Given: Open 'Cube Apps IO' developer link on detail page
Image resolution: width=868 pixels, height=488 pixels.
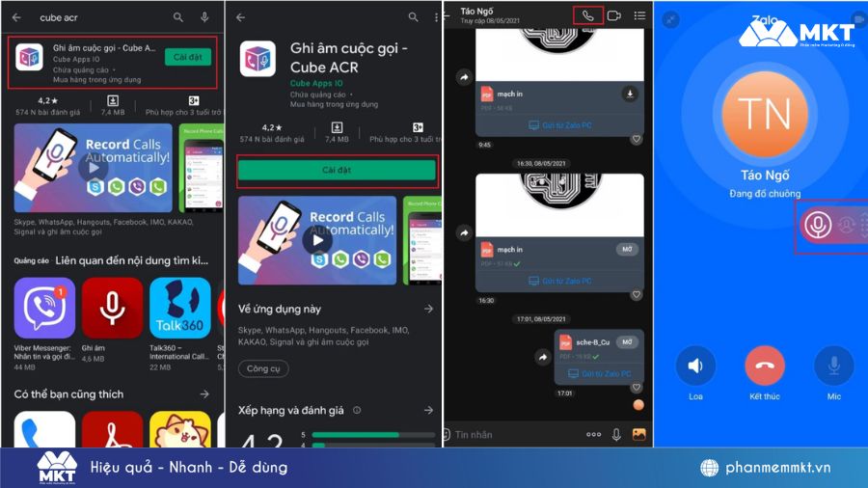Looking at the screenshot, I should coord(316,84).
